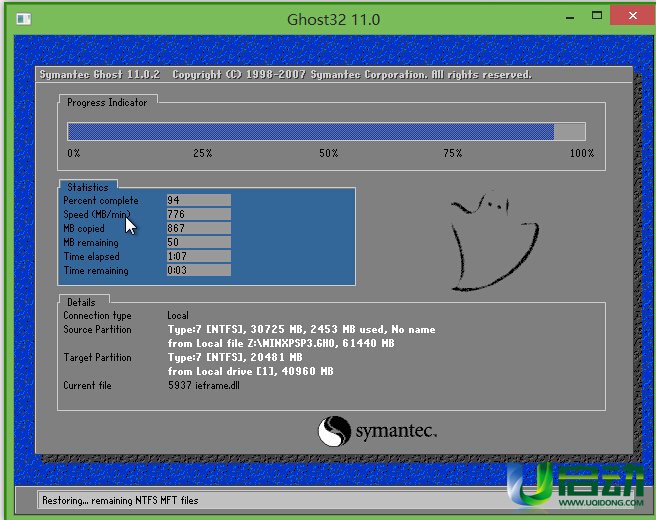Screen dimensions: 656x520
Task: Close the Ghost32 11.0 window
Action: click(633, 15)
